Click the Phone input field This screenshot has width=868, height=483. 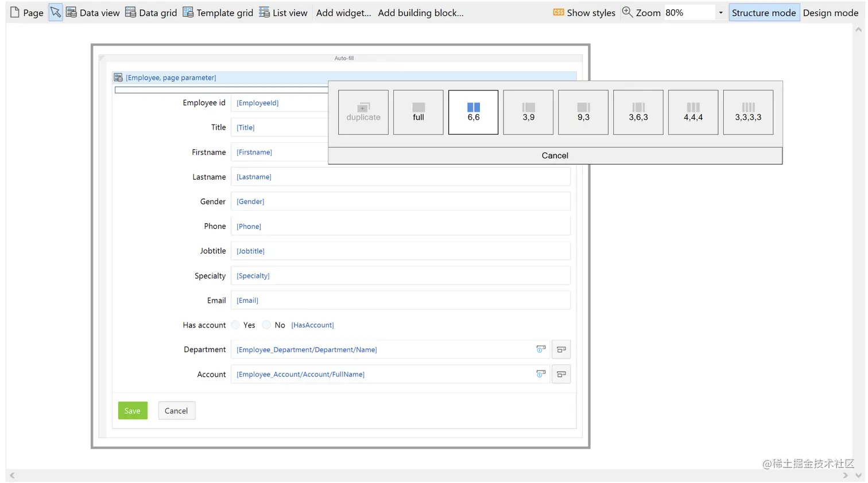point(401,226)
